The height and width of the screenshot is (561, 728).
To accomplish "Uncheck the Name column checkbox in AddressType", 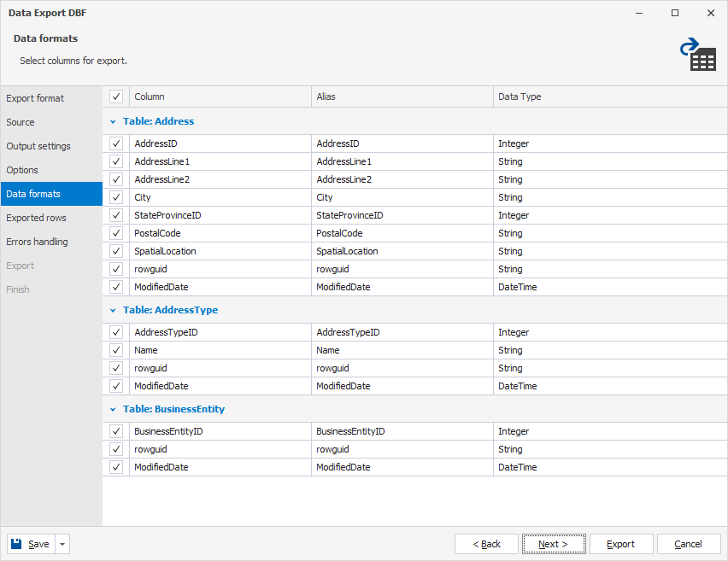I will [116, 350].
